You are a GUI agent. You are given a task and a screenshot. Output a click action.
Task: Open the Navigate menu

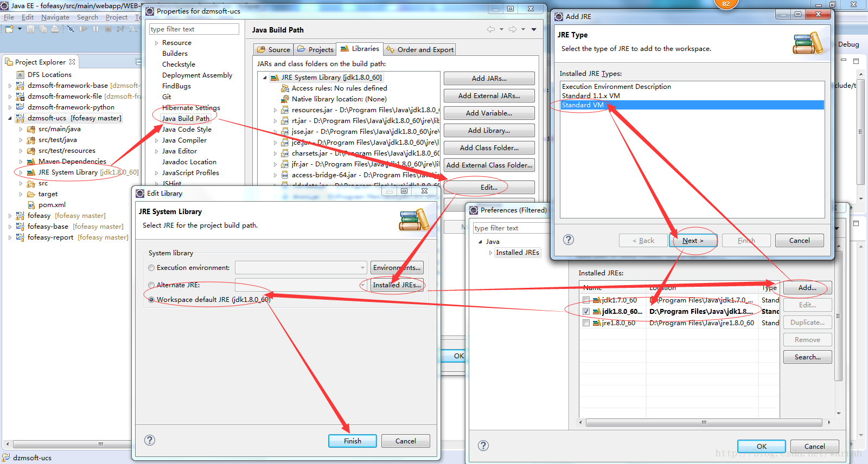pyautogui.click(x=55, y=17)
